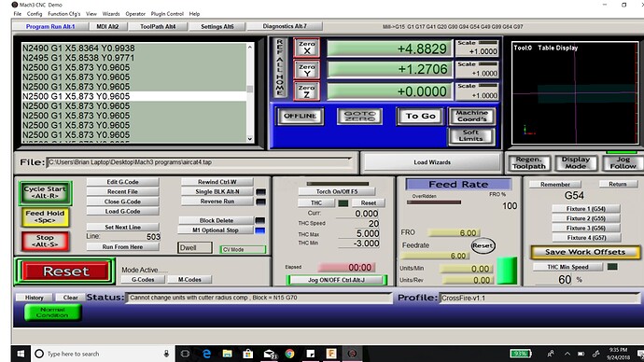Toggle Single BLK mode
Screen dimensions: 644x362
click(217, 191)
